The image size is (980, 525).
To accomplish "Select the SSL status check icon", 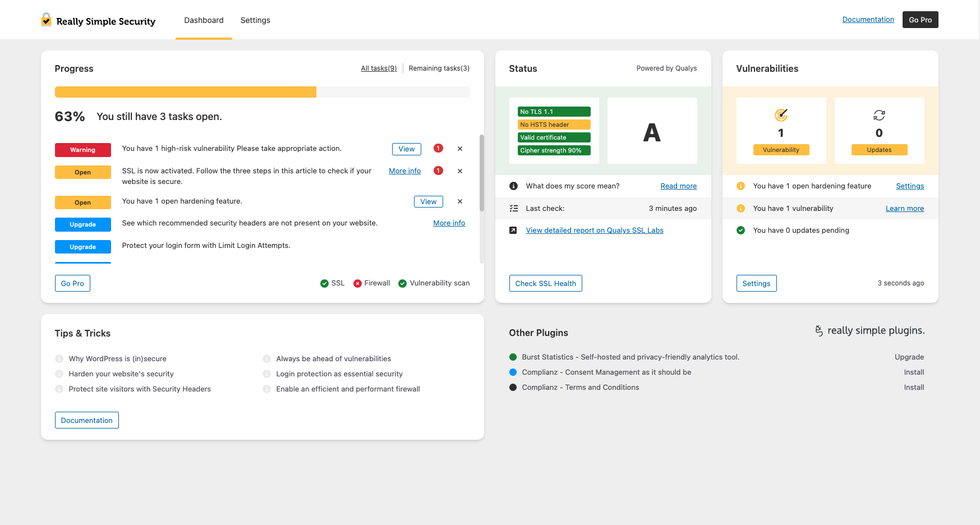I will point(325,283).
